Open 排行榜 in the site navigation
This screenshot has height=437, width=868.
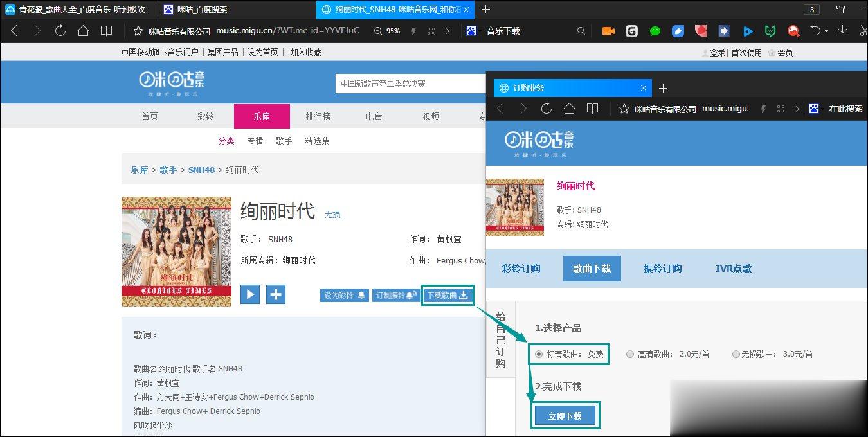[318, 116]
